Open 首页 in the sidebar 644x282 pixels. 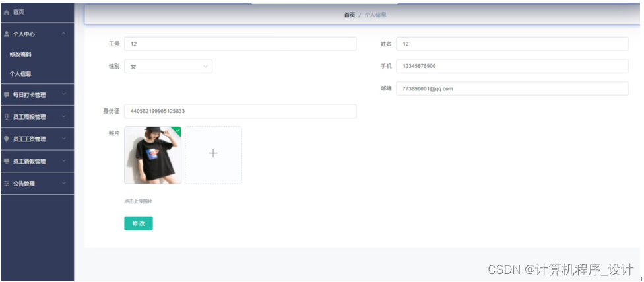point(38,12)
